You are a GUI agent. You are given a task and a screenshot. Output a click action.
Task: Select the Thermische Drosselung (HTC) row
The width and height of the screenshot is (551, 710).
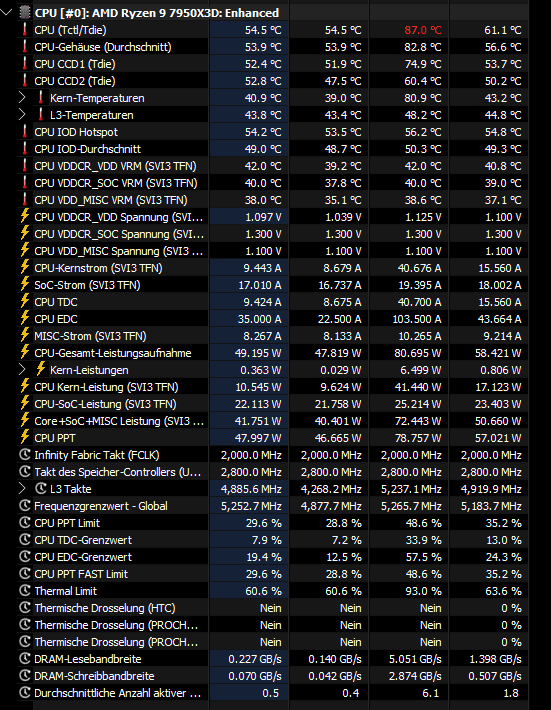click(x=273, y=608)
